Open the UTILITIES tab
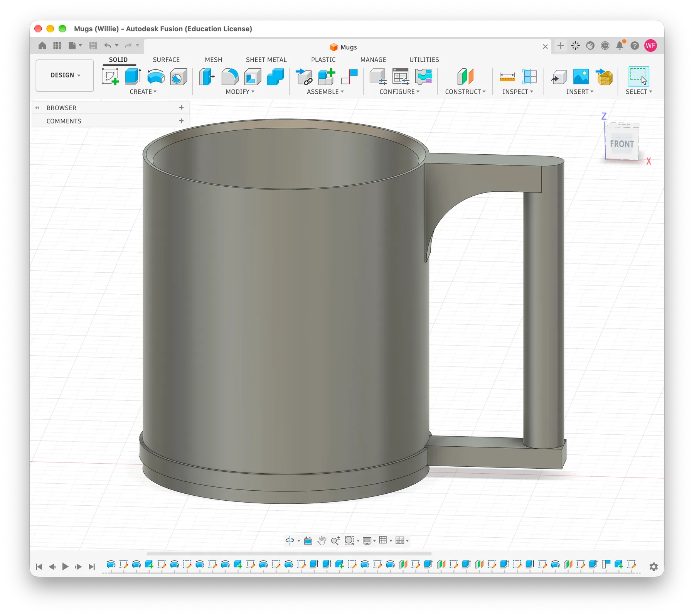Screen dimensions: 694x616 (424, 60)
